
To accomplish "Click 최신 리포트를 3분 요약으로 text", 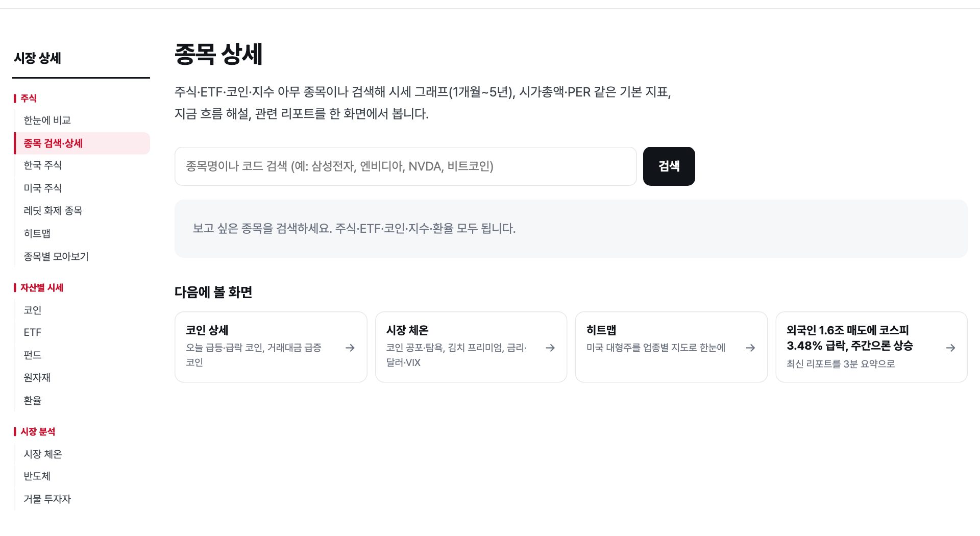I will coord(841,364).
